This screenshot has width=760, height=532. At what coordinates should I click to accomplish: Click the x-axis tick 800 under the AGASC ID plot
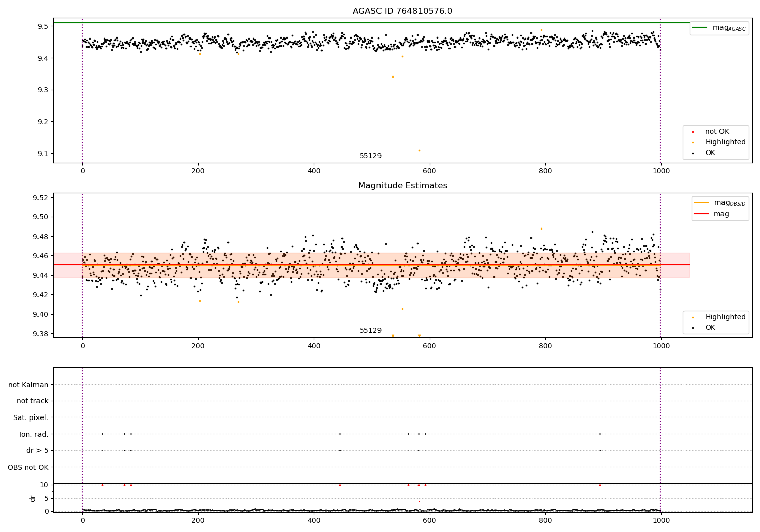coord(545,171)
